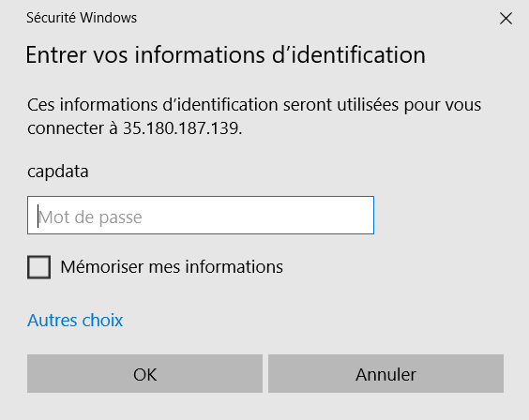Viewport: 529px width, 420px height.
Task: Click the OK text on the left button
Action: click(145, 374)
